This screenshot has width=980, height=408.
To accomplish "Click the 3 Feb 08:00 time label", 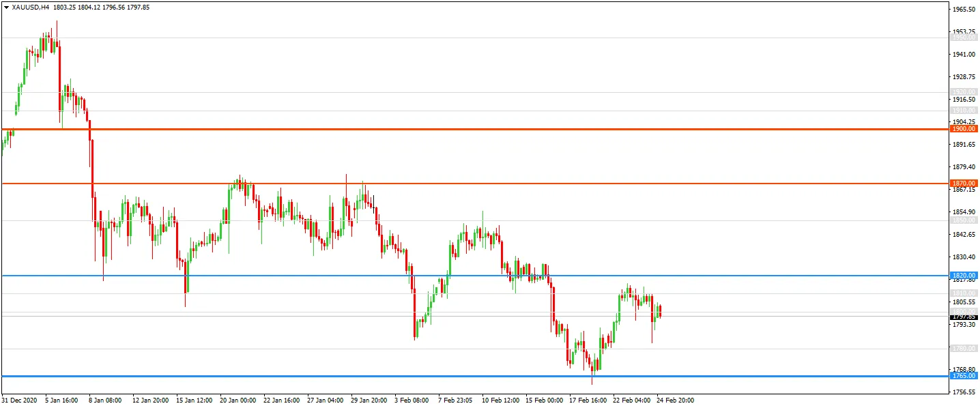I will click(x=411, y=400).
